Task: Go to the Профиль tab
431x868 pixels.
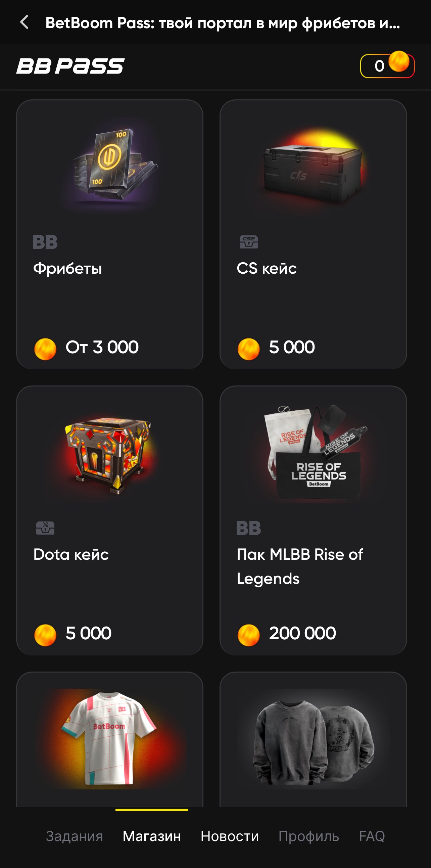Action: pos(308,836)
